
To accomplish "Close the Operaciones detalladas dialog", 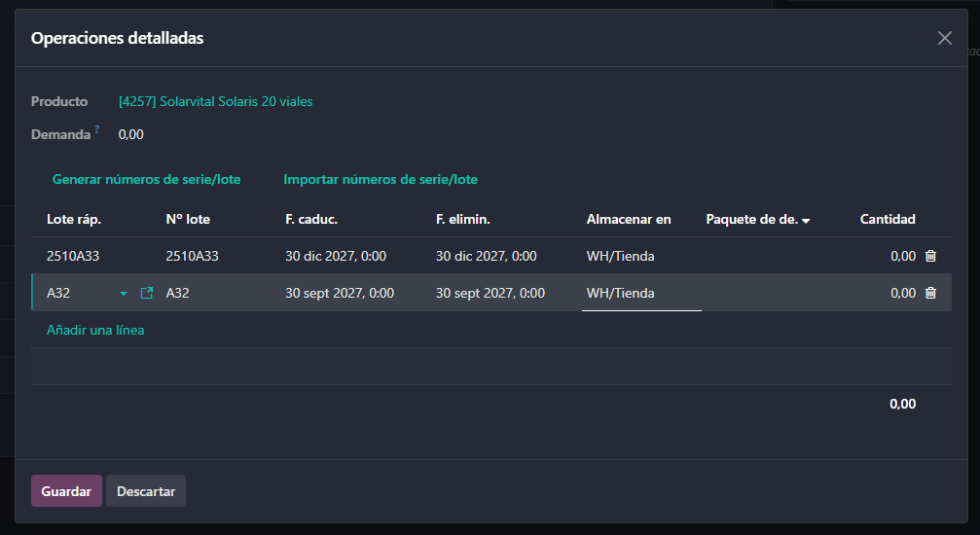I will 944,38.
